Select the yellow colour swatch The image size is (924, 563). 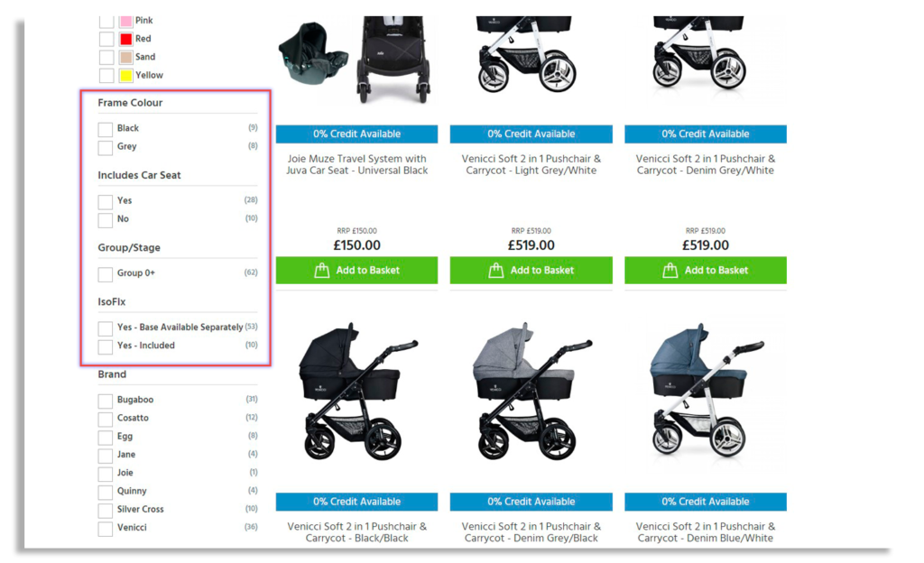125,76
